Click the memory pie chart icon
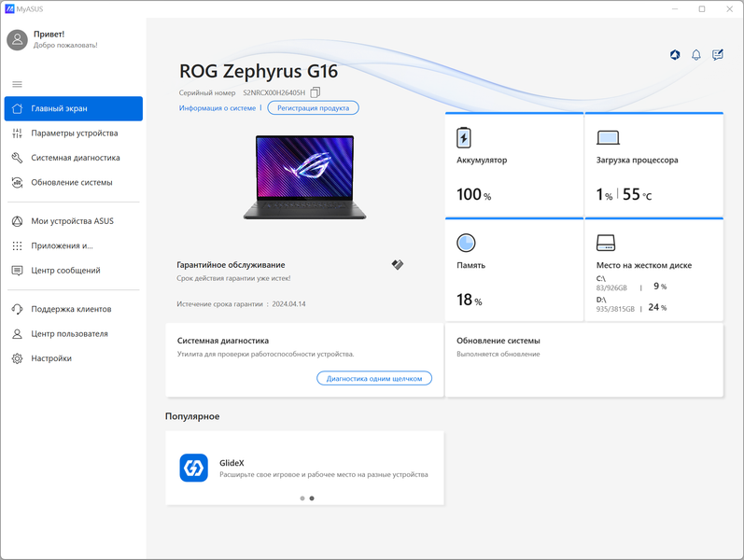This screenshot has height=560, width=744. point(466,243)
